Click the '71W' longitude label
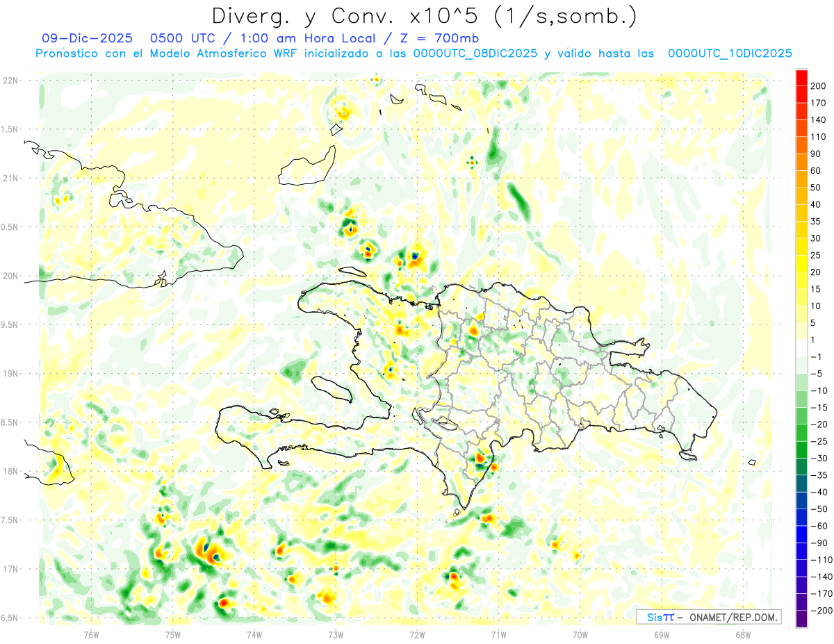The width and height of the screenshot is (834, 644). (498, 634)
